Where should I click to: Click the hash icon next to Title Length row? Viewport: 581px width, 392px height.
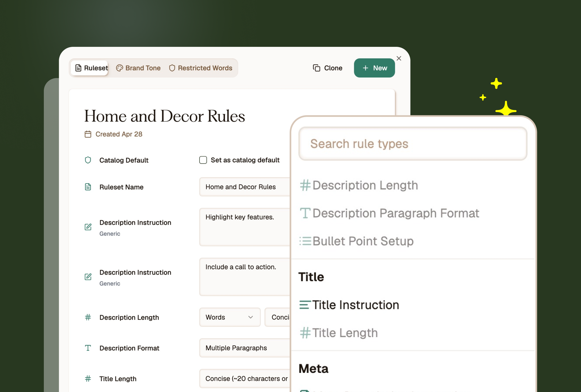(x=88, y=379)
